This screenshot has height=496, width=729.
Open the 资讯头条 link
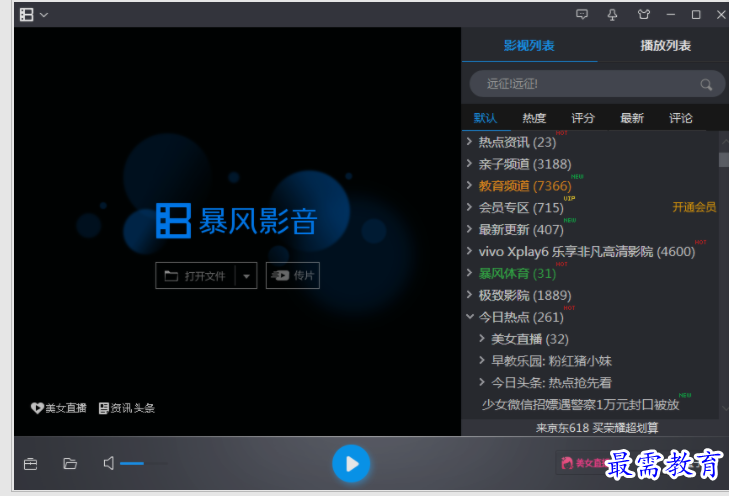pos(126,408)
